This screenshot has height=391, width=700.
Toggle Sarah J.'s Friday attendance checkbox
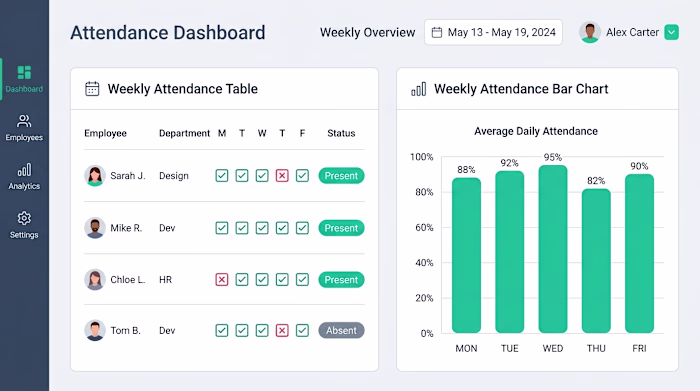tap(302, 175)
